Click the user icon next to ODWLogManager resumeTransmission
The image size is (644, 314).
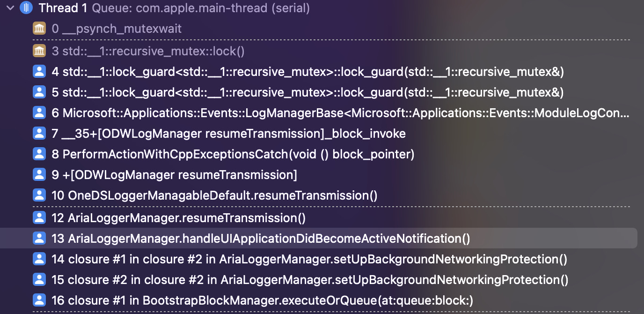pos(39,174)
